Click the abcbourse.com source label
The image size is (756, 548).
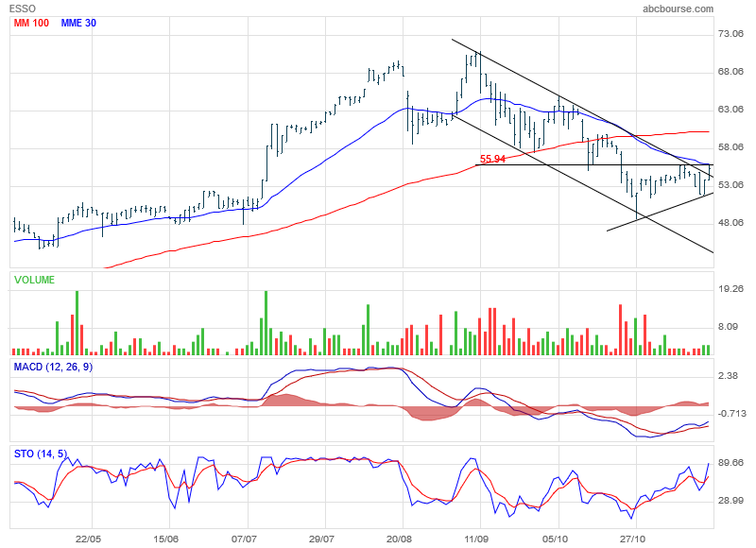point(678,9)
